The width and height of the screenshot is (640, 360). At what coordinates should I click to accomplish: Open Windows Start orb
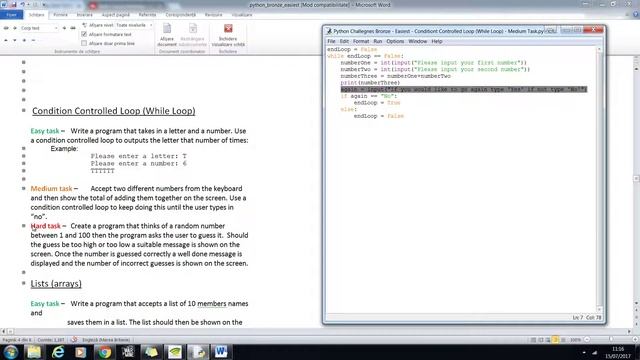(x=11, y=352)
